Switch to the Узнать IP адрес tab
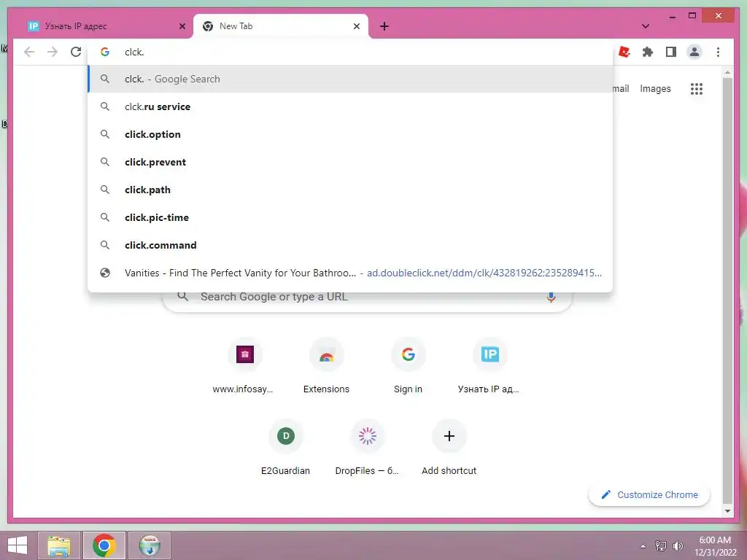 [101, 26]
